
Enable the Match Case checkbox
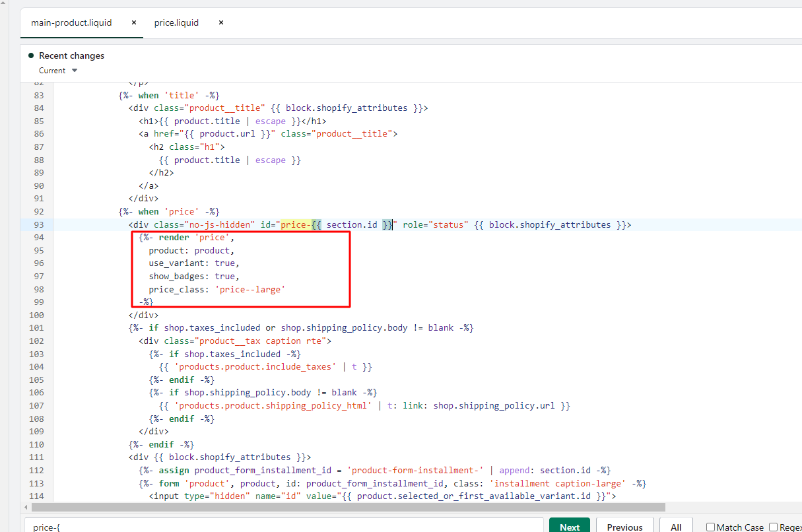pos(710,527)
